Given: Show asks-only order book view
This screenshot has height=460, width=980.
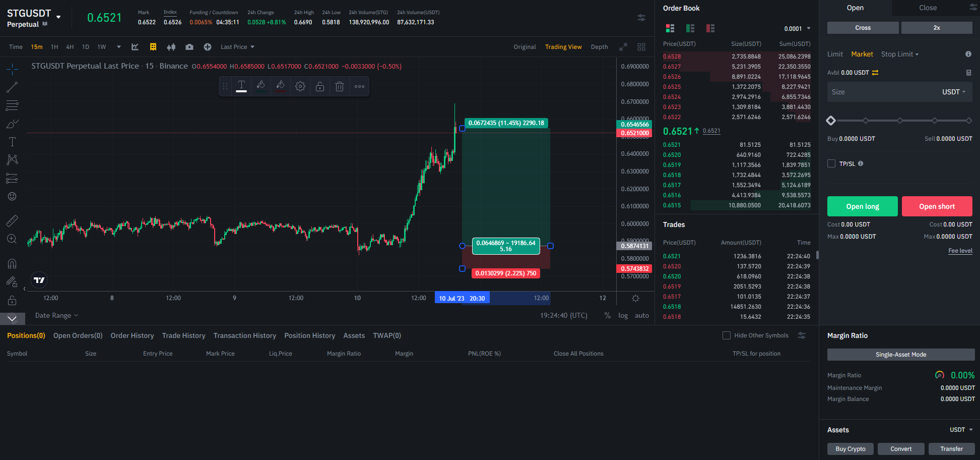Looking at the screenshot, I should click(710, 28).
